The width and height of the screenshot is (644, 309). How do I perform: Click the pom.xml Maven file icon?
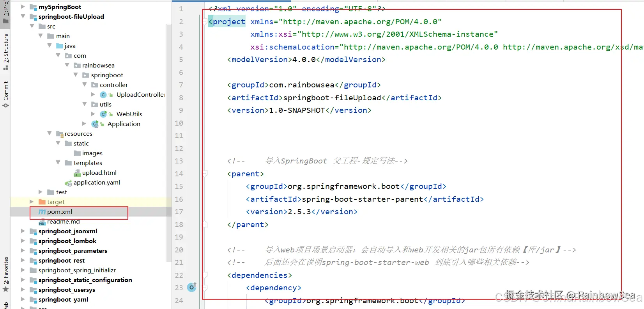[42, 211]
